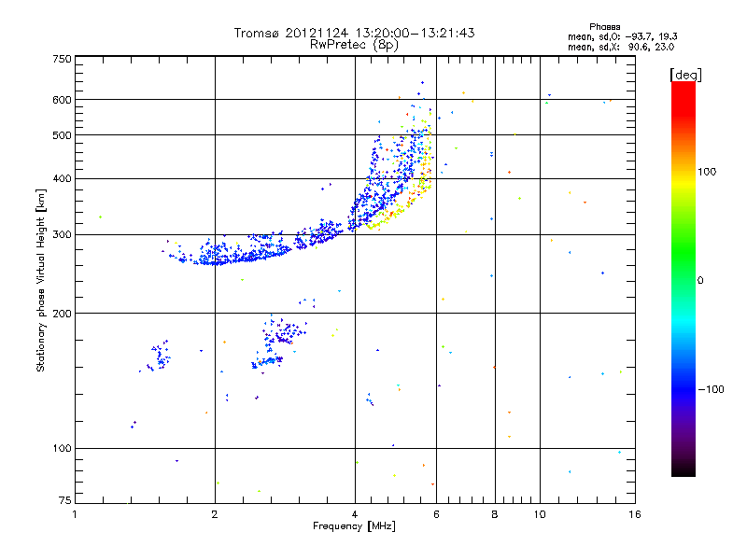The height and width of the screenshot is (560, 747).
Task: Click y-axis tick label '400'
Action: click(x=62, y=179)
